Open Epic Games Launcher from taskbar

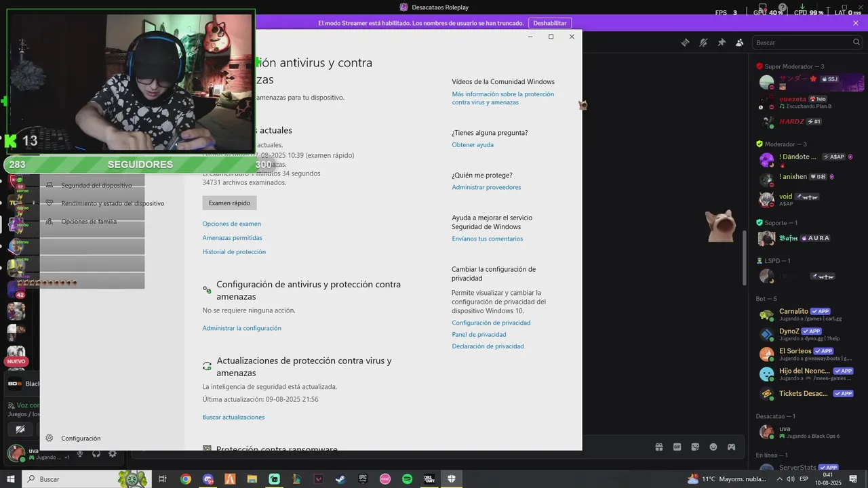363,479
